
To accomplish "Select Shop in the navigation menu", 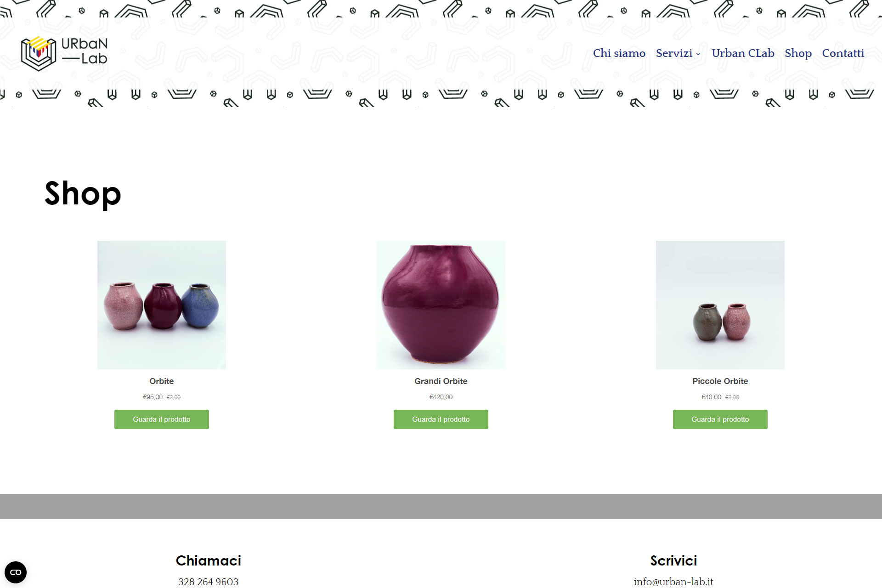I will pyautogui.click(x=798, y=53).
